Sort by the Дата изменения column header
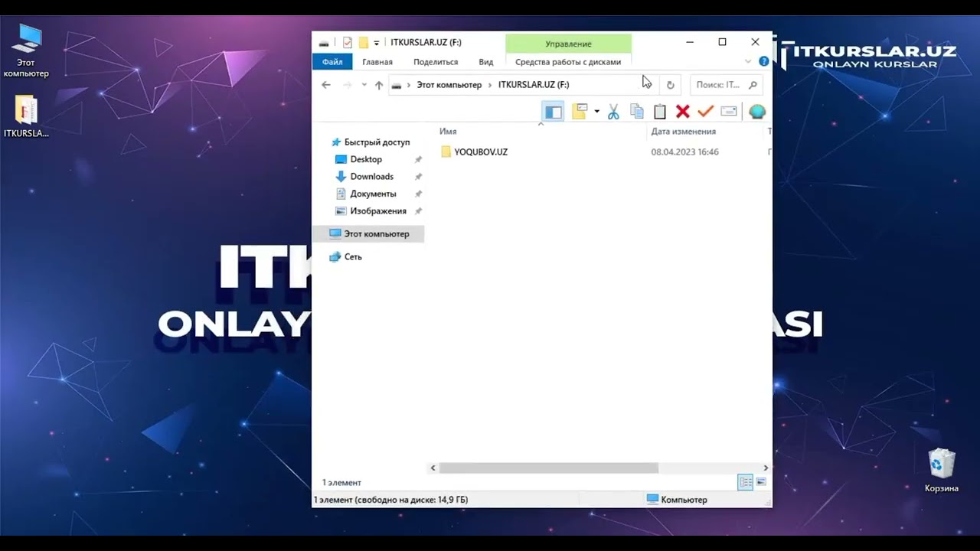 pos(684,132)
